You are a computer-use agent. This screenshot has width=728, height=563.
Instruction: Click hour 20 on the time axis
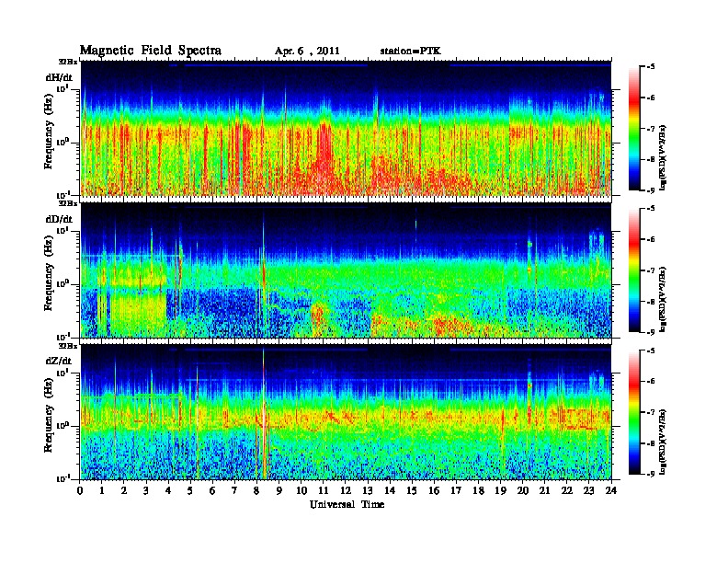click(x=523, y=490)
